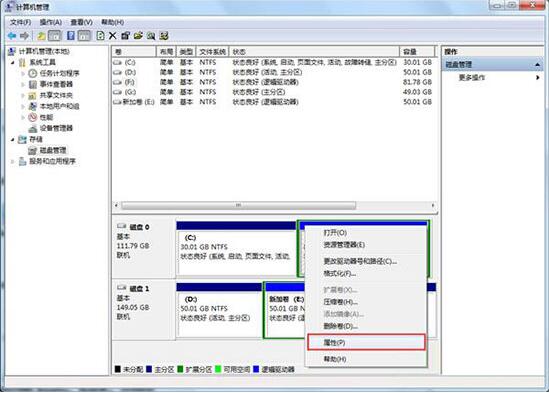Collapse the 系统工具 tree arrow
Screen dimensions: 549x393
[13, 63]
